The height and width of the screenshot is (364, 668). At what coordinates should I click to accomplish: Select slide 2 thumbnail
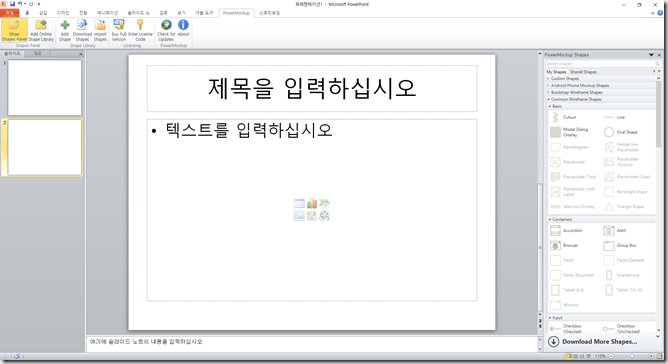coord(45,147)
